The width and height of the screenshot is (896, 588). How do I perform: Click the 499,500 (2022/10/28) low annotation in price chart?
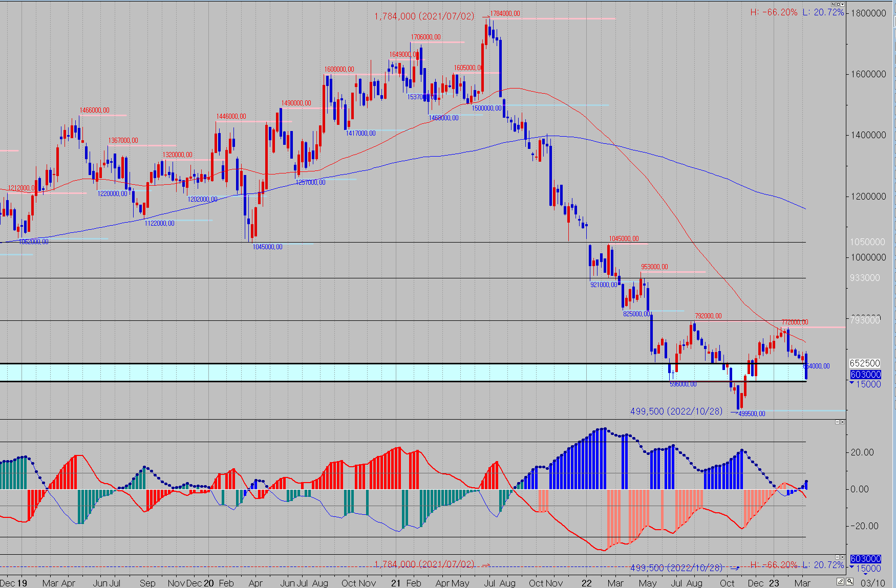[x=676, y=411]
